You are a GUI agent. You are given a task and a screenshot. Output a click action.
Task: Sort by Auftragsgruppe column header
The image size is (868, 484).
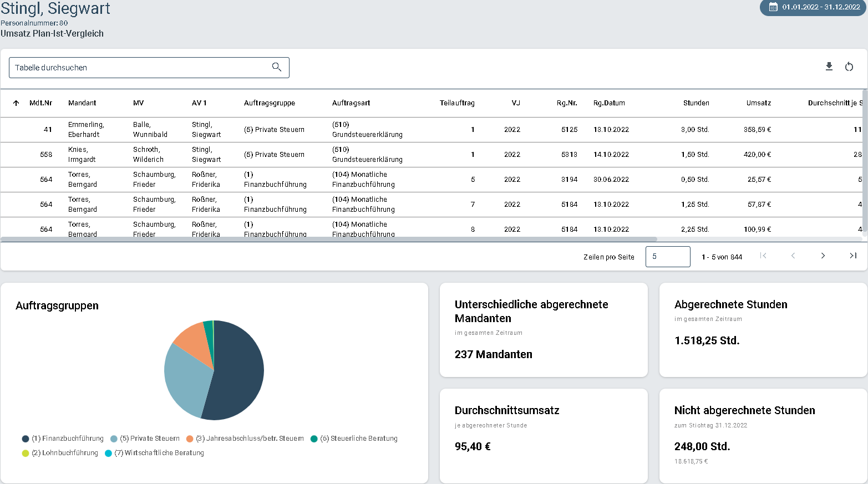(270, 103)
